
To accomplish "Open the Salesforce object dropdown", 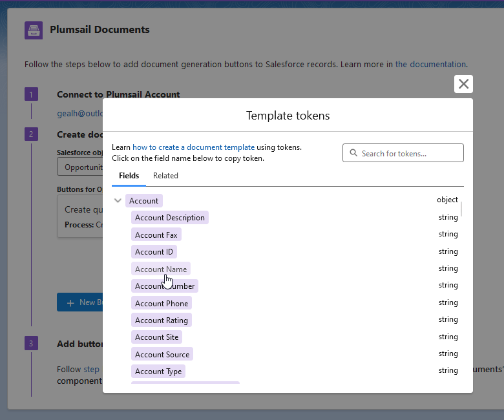I will (x=80, y=167).
